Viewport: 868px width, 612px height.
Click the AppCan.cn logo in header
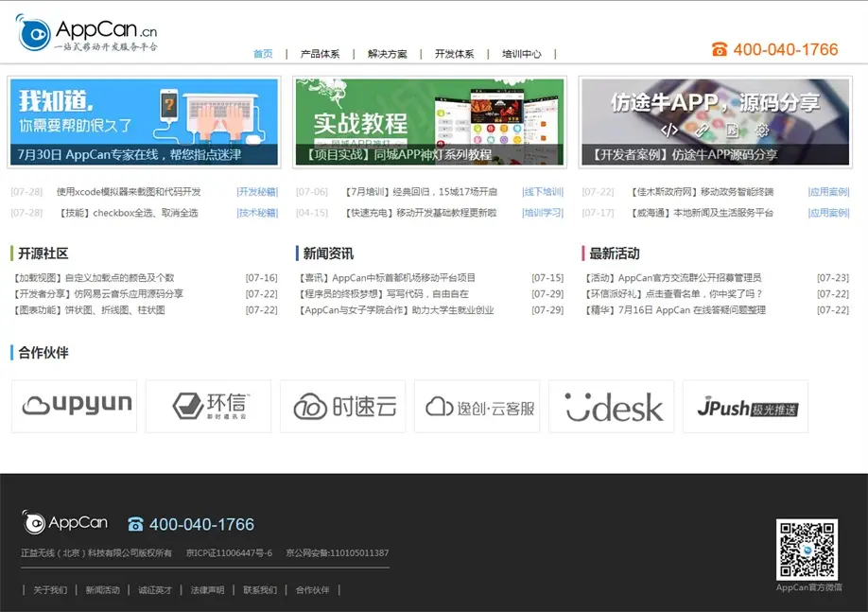point(86,33)
